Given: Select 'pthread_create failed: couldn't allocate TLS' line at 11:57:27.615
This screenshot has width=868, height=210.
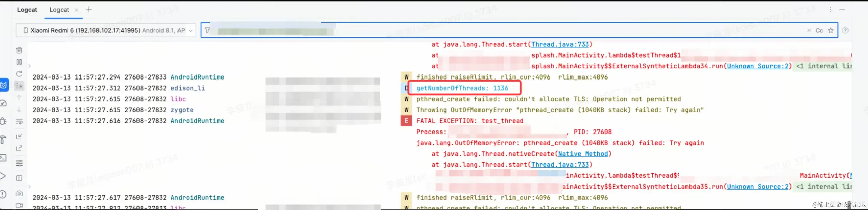Looking at the screenshot, I should tap(548, 99).
